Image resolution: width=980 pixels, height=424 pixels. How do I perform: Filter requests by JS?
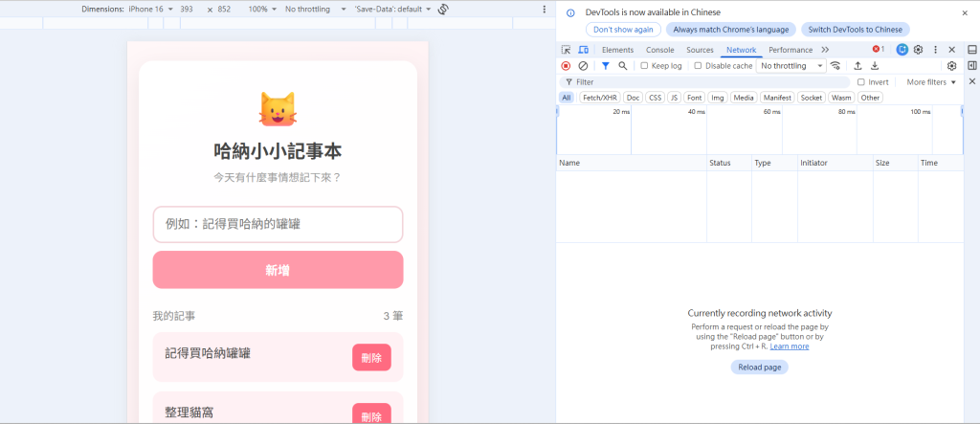(674, 98)
